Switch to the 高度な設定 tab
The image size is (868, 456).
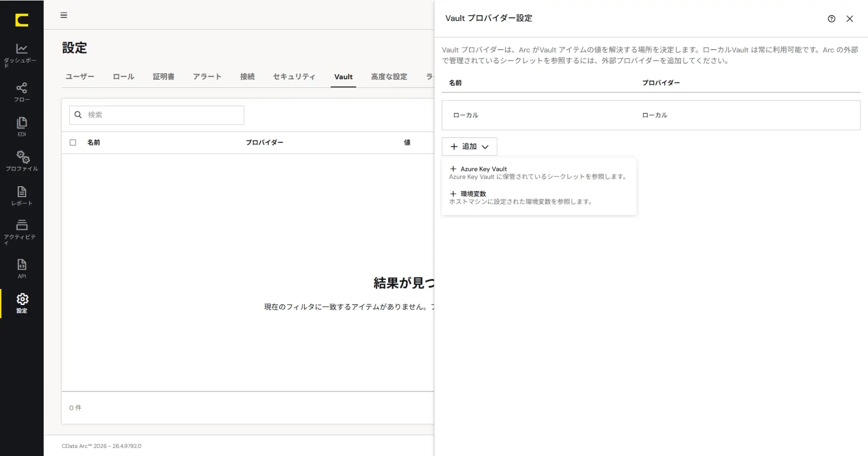[389, 77]
